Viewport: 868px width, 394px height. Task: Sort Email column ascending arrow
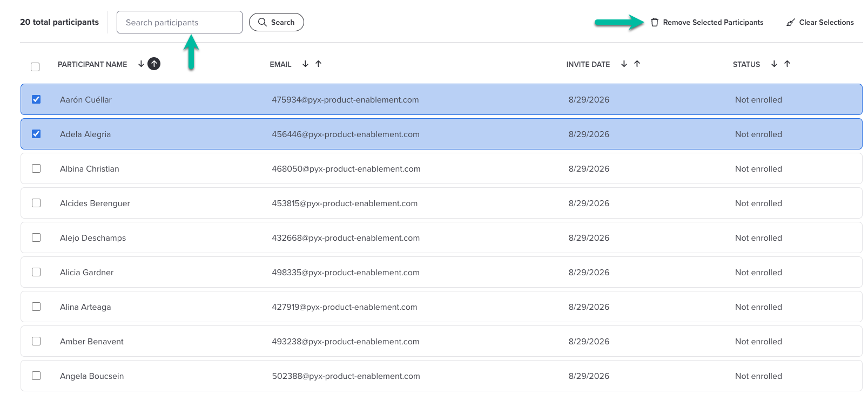pos(319,64)
